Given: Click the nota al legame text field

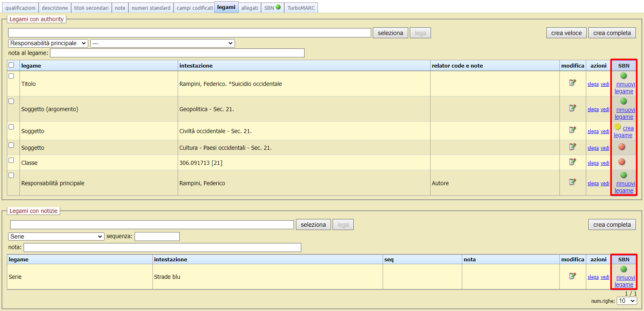Looking at the screenshot, I should tap(177, 53).
